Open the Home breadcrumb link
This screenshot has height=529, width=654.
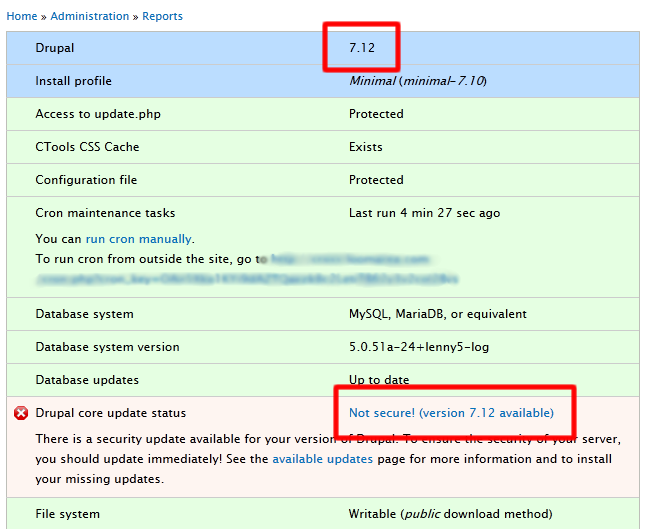click(x=22, y=16)
